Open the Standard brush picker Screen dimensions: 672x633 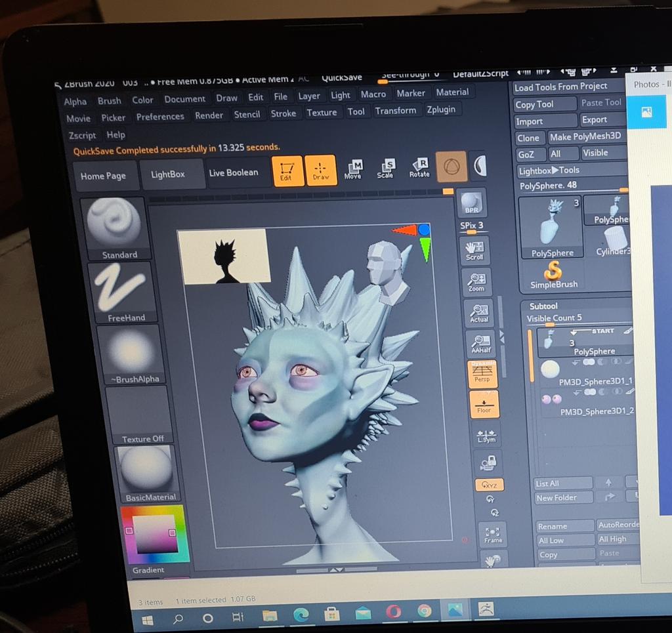(x=115, y=229)
